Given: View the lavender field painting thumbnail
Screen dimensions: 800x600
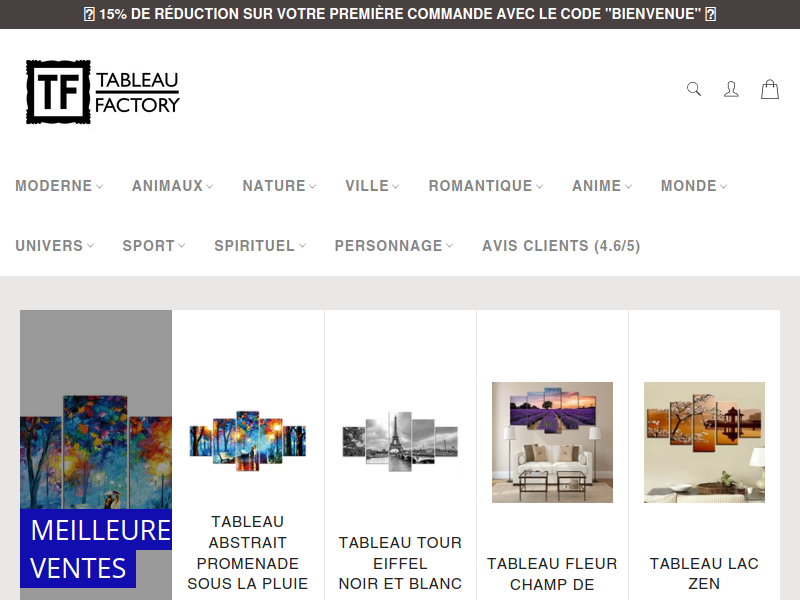Looking at the screenshot, I should pyautogui.click(x=552, y=442).
